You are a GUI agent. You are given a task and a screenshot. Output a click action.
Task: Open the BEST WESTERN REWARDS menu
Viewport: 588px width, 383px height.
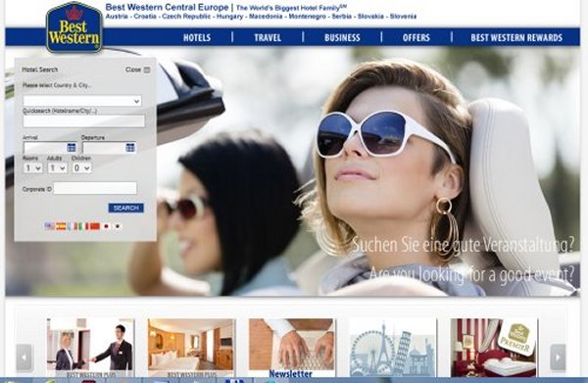pyautogui.click(x=516, y=37)
